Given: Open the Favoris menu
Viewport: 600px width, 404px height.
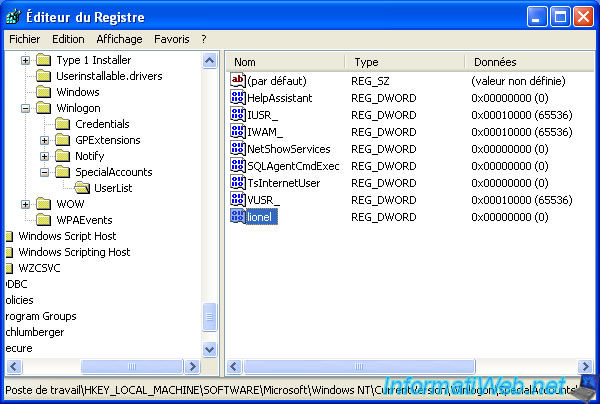Looking at the screenshot, I should pos(172,39).
